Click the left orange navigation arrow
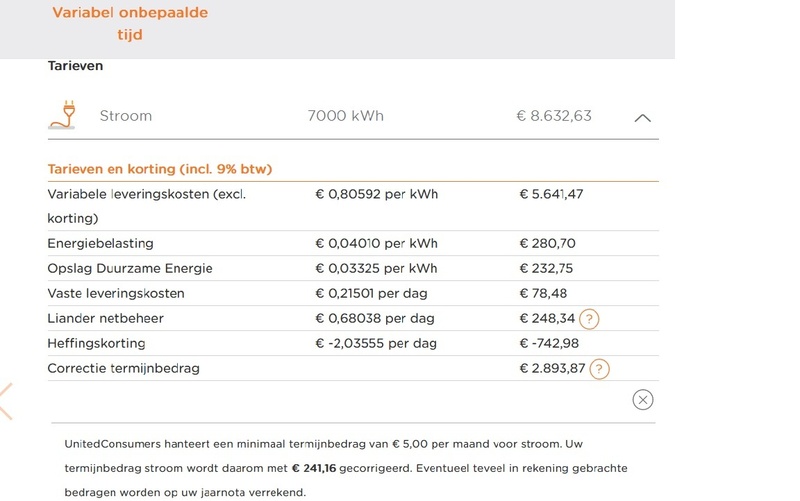Image resolution: width=800 pixels, height=501 pixels. pos(5,400)
